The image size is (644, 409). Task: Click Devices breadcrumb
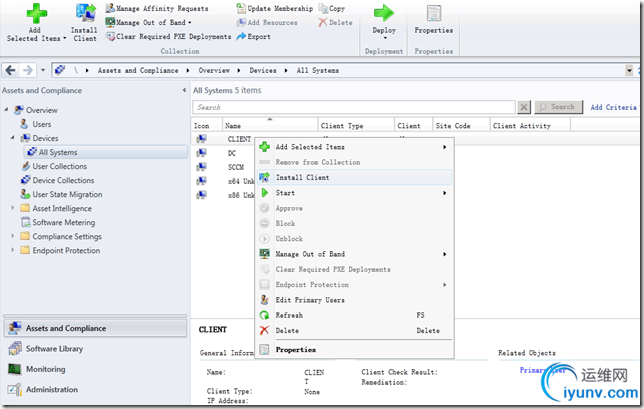(263, 70)
